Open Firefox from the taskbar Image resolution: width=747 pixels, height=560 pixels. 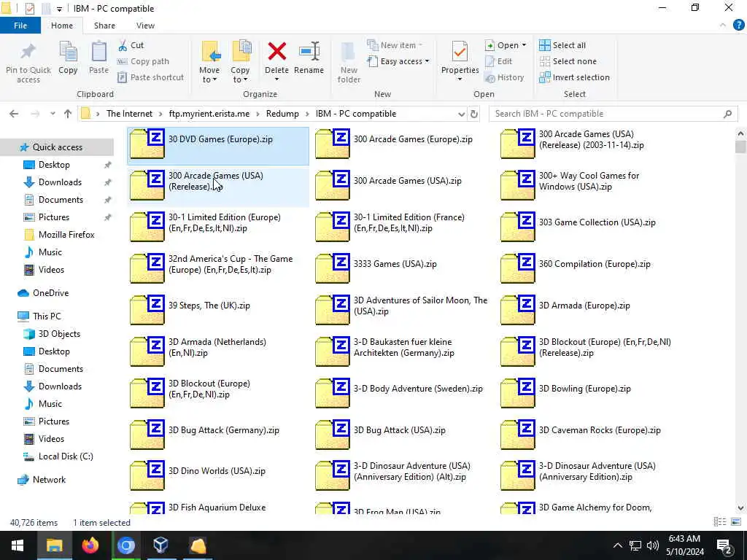coord(90,545)
